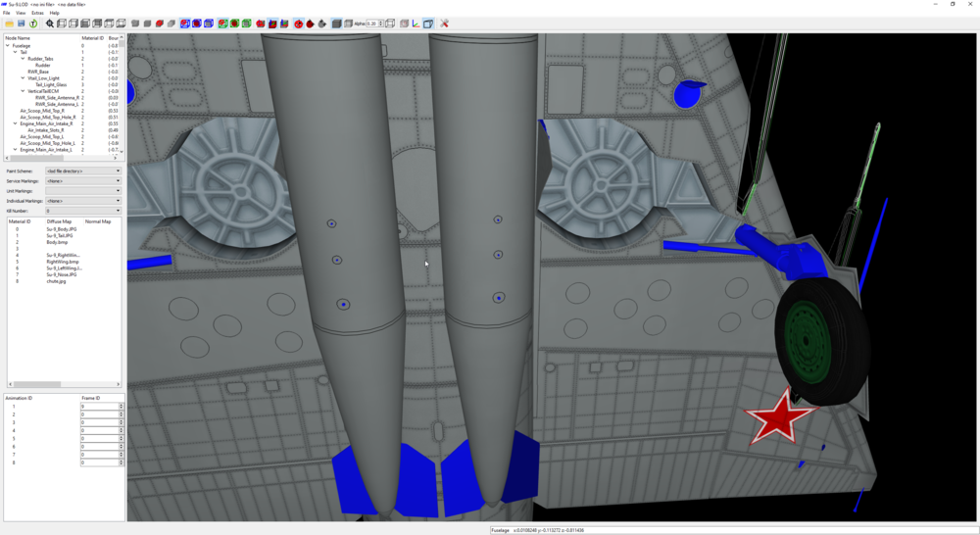Screen dimensions: 980x535
Task: Click the Alpha value input field
Action: click(x=371, y=24)
